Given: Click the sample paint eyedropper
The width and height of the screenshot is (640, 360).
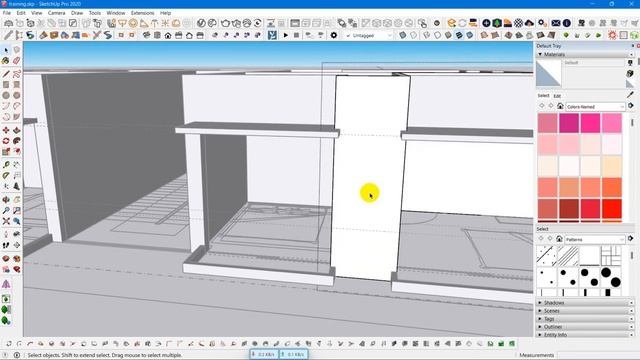Looking at the screenshot, I should point(631,95).
